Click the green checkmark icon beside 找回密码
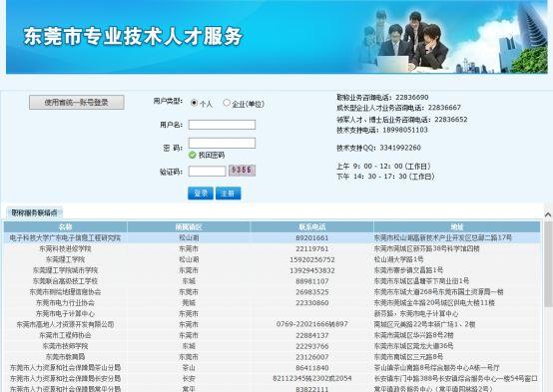Viewport: 553px width, 392px height. coord(193,155)
